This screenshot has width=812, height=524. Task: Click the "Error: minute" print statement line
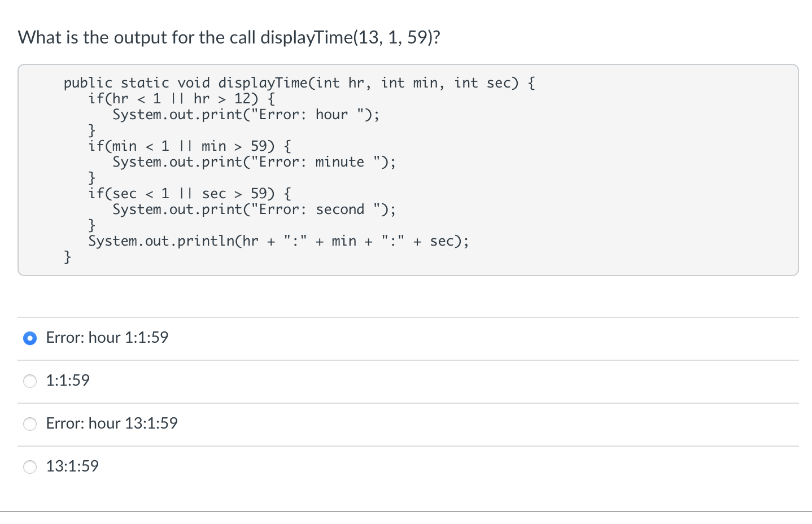254,162
